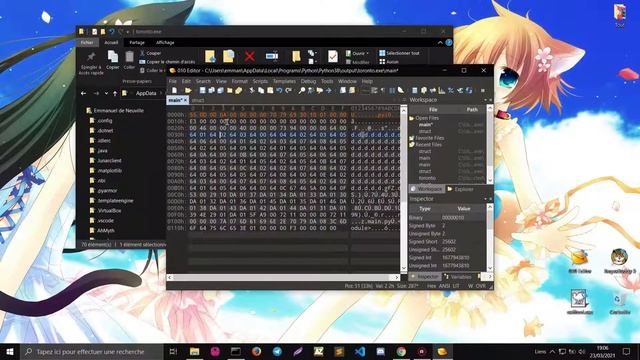The image size is (640, 360).
Task: Click the Windows search box on taskbar
Action: click(x=91, y=351)
